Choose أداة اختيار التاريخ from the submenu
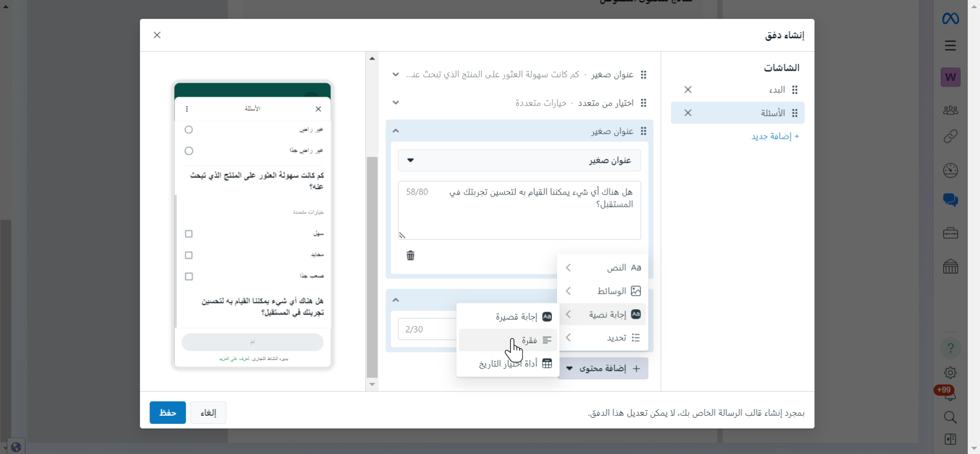The image size is (980, 454). click(508, 364)
